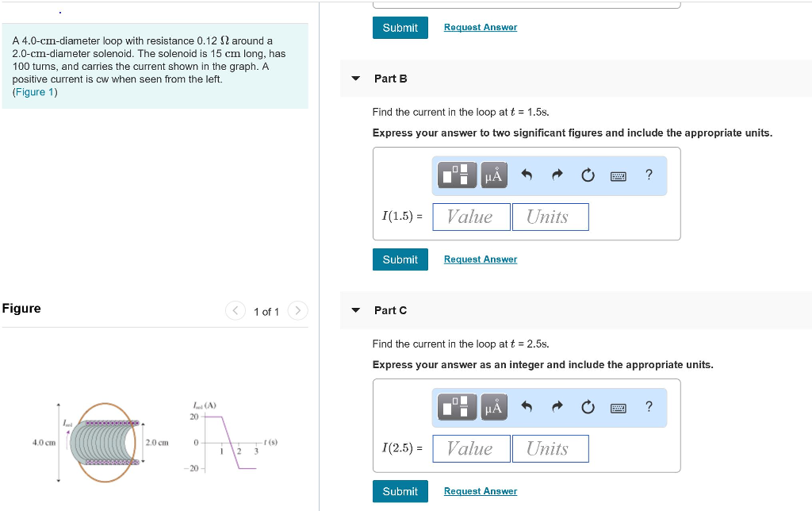Insert units using the µÅ icon in Part B
812x511 pixels.
coord(492,175)
